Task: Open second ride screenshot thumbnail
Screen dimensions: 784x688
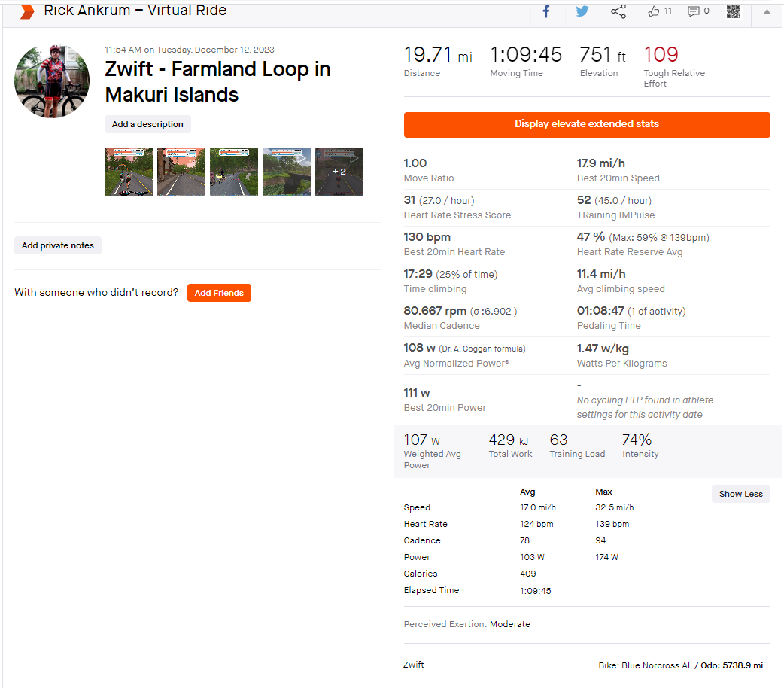Action: click(181, 172)
